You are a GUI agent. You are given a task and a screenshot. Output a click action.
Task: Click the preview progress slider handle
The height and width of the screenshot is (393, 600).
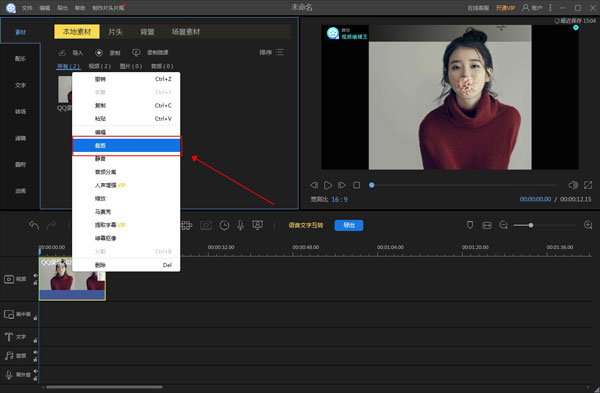(x=372, y=185)
